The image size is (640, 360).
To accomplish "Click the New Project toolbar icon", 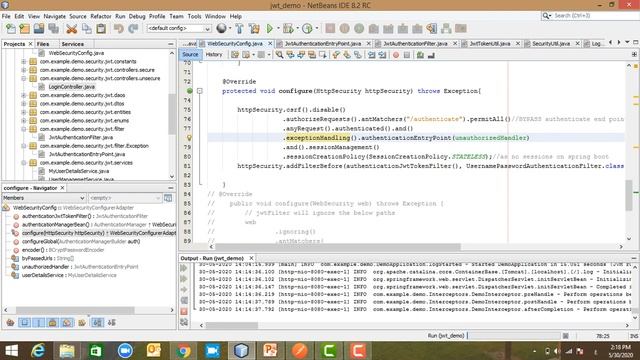I will pyautogui.click(x=24, y=29).
